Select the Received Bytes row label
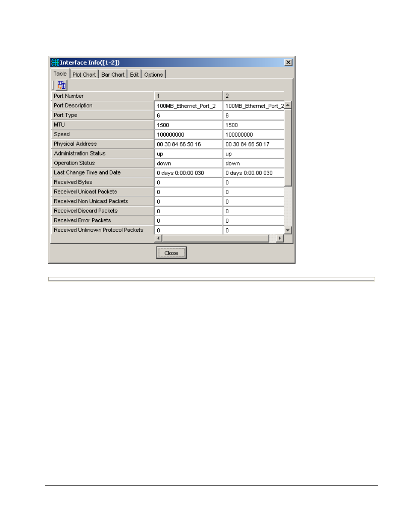 (x=102, y=182)
